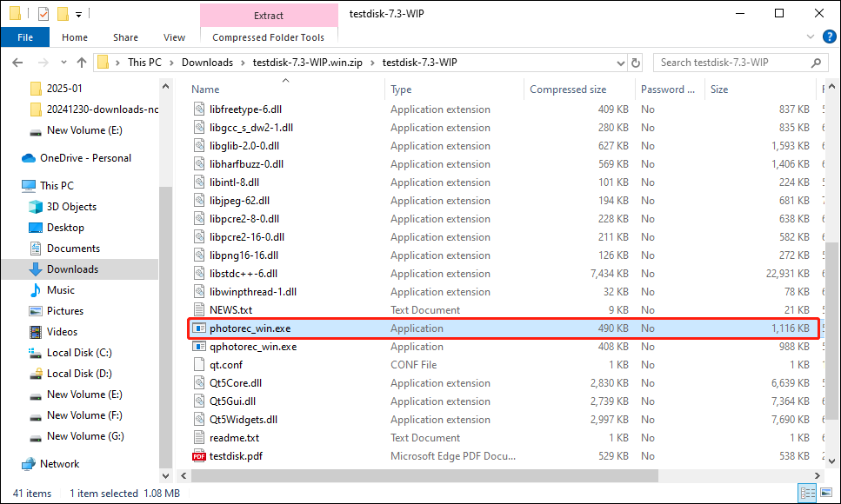Image resolution: width=841 pixels, height=504 pixels.
Task: Open New Volume (G:) in navigation pane
Action: [x=77, y=436]
